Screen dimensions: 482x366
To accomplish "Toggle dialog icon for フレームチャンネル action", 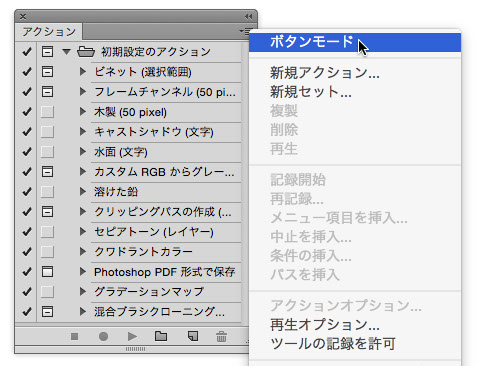I will coord(47,92).
